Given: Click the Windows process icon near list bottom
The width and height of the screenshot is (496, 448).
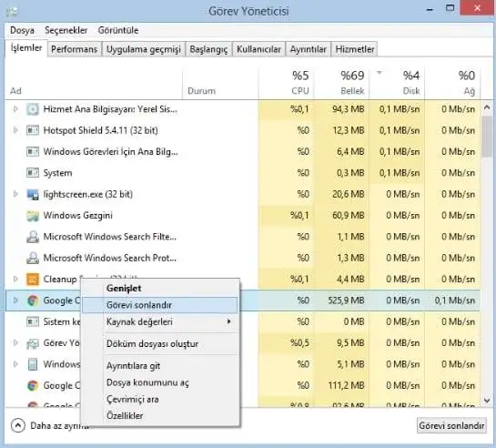Looking at the screenshot, I should point(32,364).
